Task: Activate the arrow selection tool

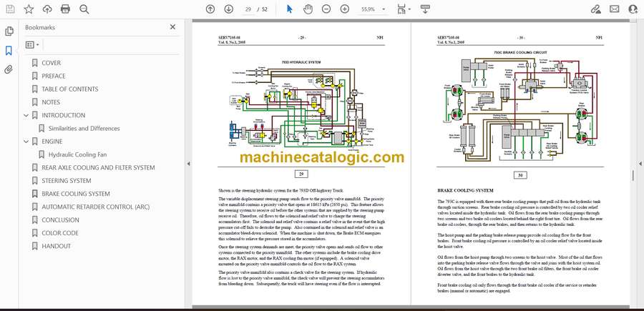Action: pos(290,9)
